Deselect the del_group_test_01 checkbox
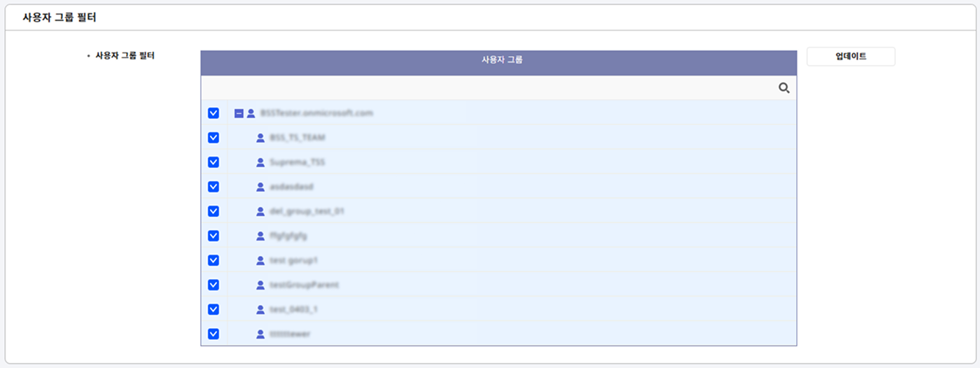The width and height of the screenshot is (980, 368). 213,211
